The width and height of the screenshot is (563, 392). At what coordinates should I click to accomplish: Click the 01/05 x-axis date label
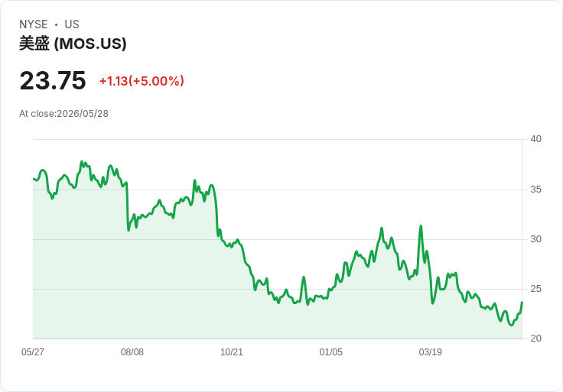[x=331, y=352]
